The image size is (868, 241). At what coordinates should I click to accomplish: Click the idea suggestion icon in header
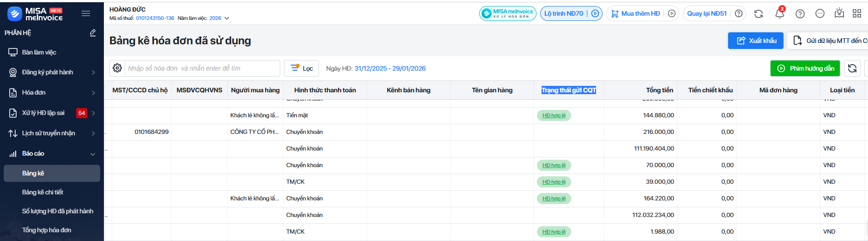tap(839, 13)
